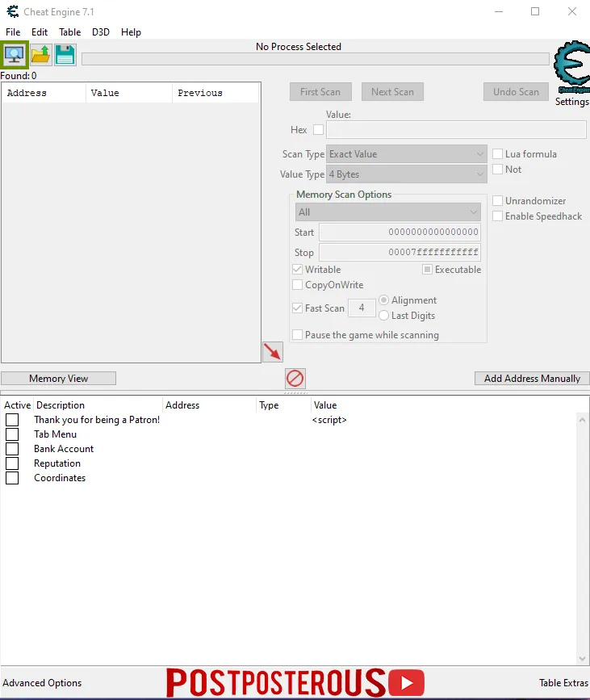Viewport: 590px width, 700px height.
Task: Toggle the Hex checkbox
Action: click(x=318, y=129)
